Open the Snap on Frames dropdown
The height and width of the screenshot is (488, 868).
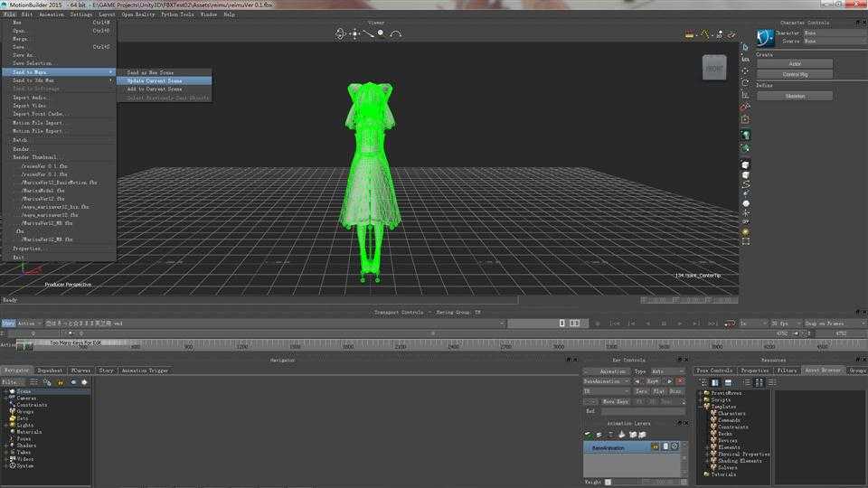[x=835, y=324]
